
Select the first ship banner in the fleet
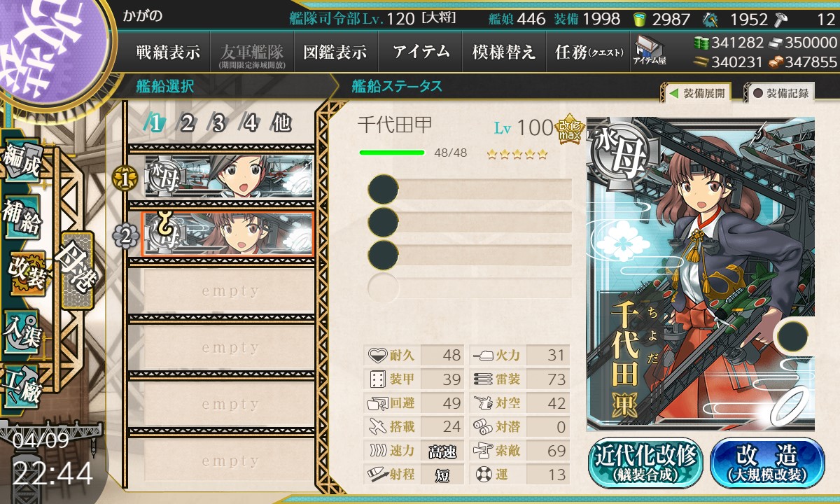click(230, 176)
